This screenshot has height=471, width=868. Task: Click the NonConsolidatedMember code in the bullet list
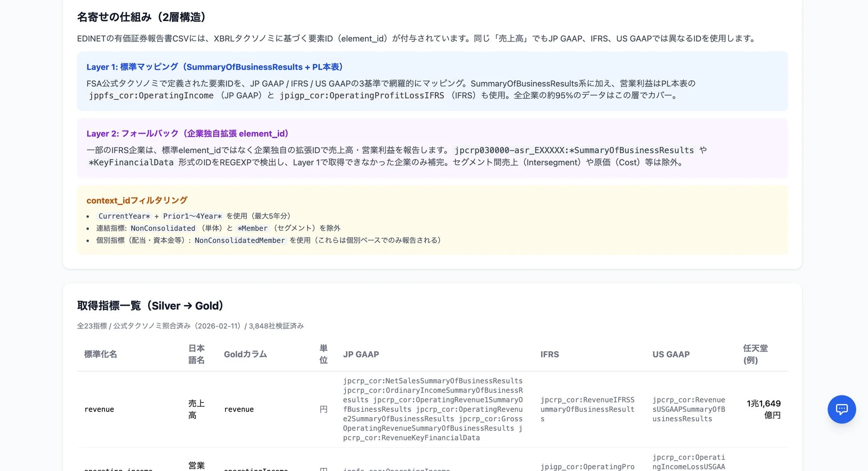pos(239,240)
